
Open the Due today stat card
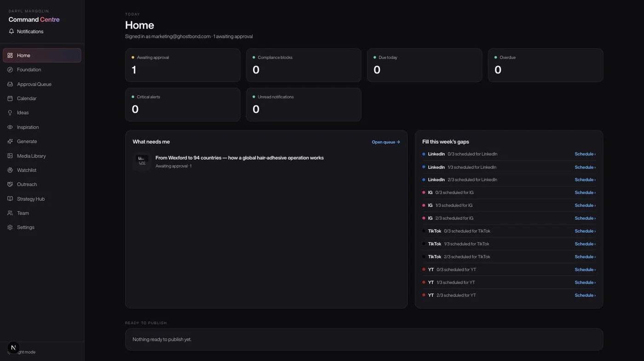[x=425, y=65]
